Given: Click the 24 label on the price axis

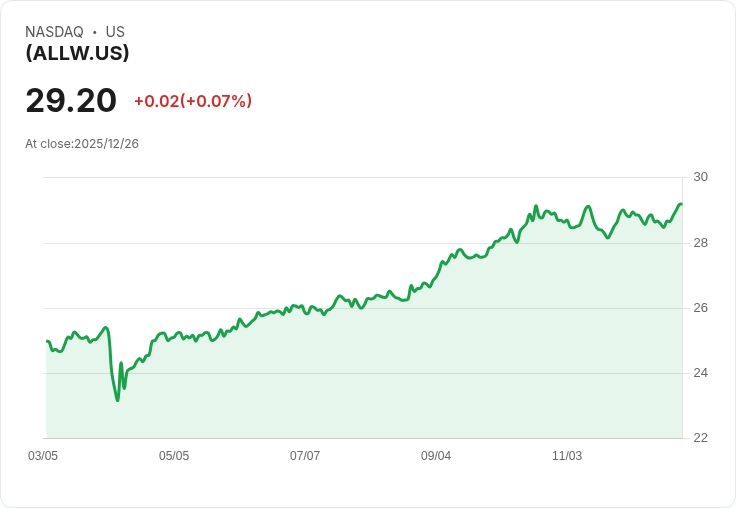Looking at the screenshot, I should point(700,373).
